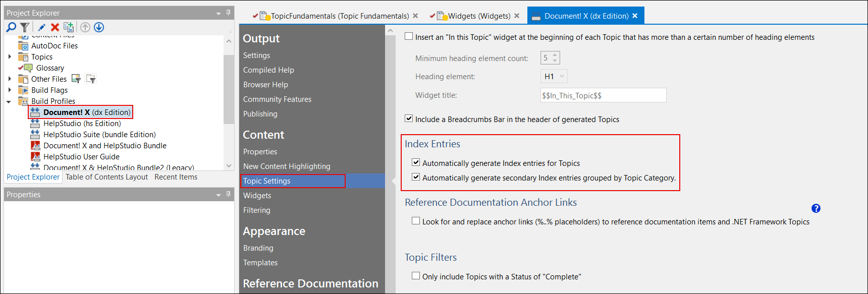Switch to Table of Contents Layout tab
Viewport: 868px width, 294px height.
click(x=106, y=177)
